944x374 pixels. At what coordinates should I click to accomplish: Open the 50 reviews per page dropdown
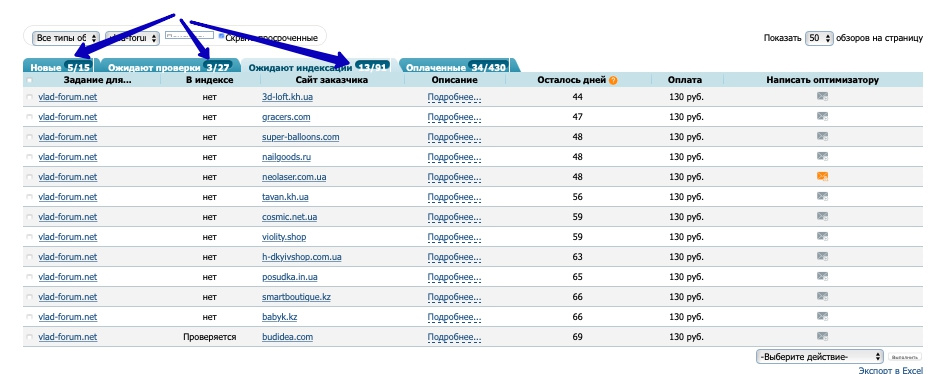[819, 38]
